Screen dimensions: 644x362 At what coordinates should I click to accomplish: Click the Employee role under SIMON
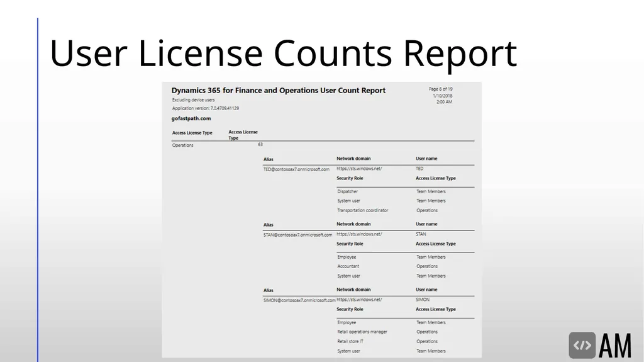pos(347,323)
